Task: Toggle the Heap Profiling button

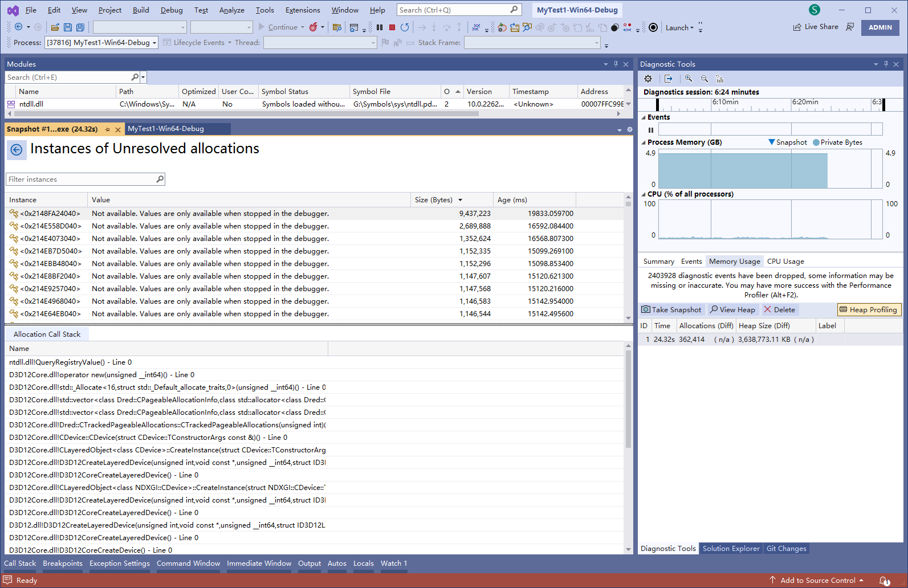Action: pyautogui.click(x=869, y=309)
